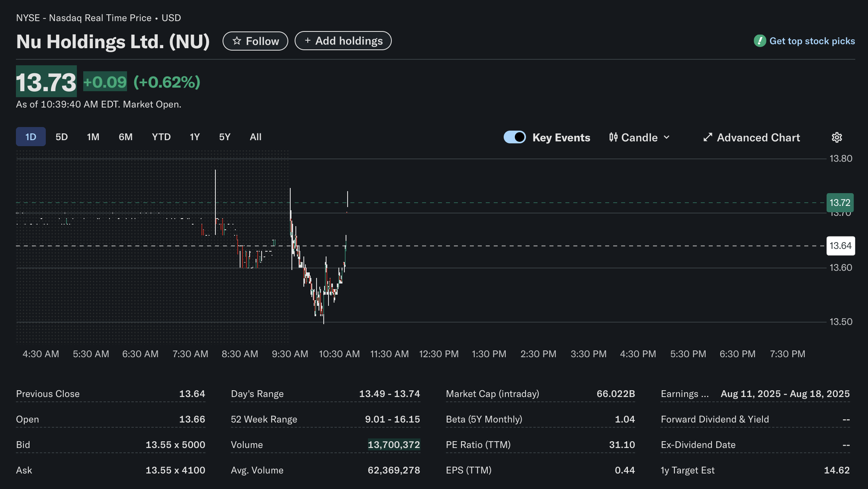Click the 10:30 AM label on time axis
The width and height of the screenshot is (868, 489).
(339, 354)
